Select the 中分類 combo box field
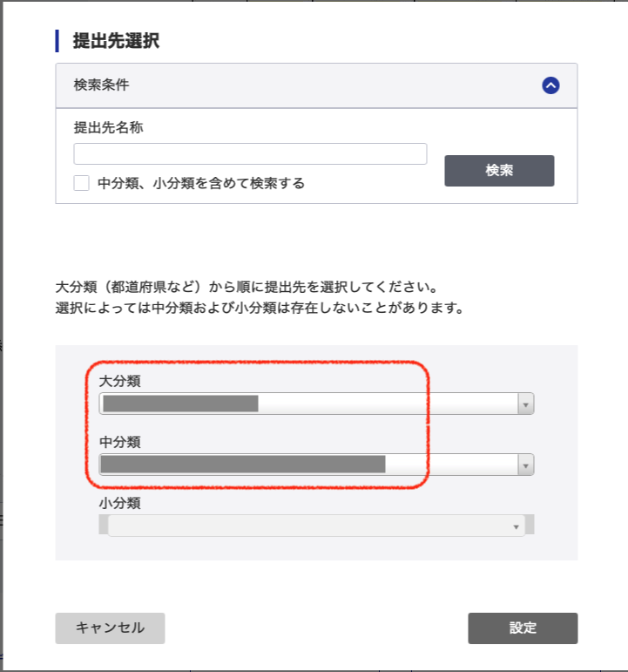Viewport: 628px width, 672px height. point(316,465)
